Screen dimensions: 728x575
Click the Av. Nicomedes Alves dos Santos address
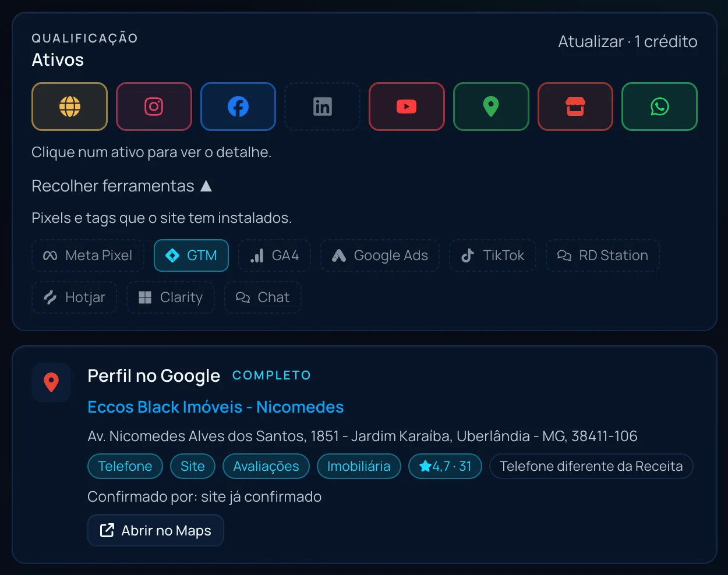coord(362,436)
